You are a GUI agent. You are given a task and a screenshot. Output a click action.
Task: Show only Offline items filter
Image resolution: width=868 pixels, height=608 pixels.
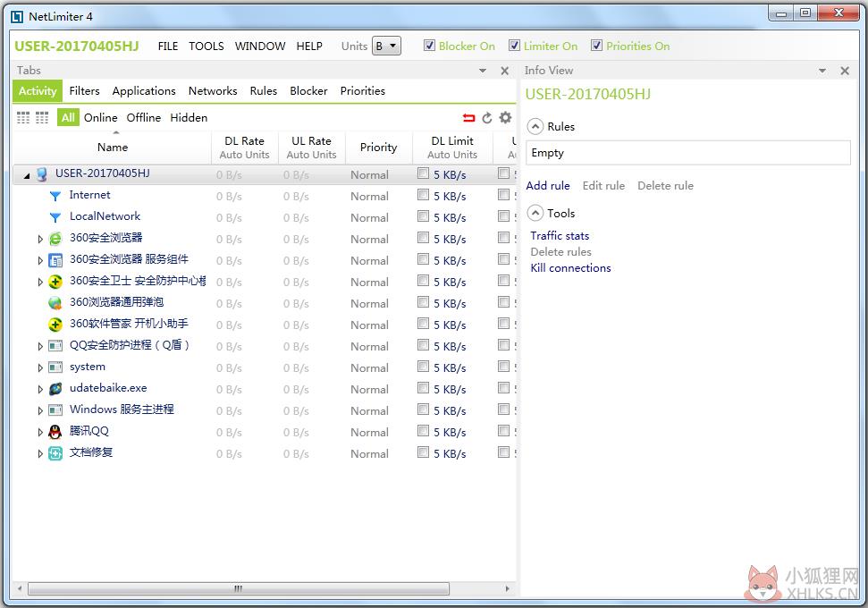[x=143, y=117]
